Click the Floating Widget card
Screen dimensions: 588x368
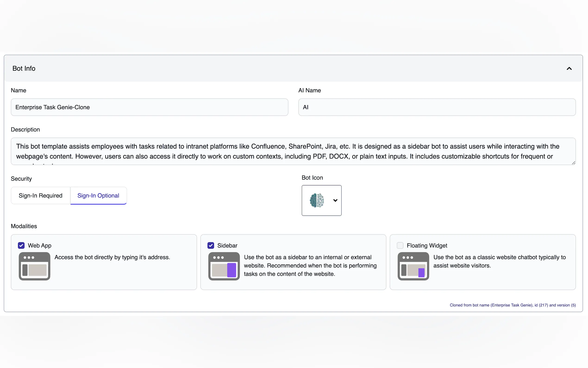point(482,262)
